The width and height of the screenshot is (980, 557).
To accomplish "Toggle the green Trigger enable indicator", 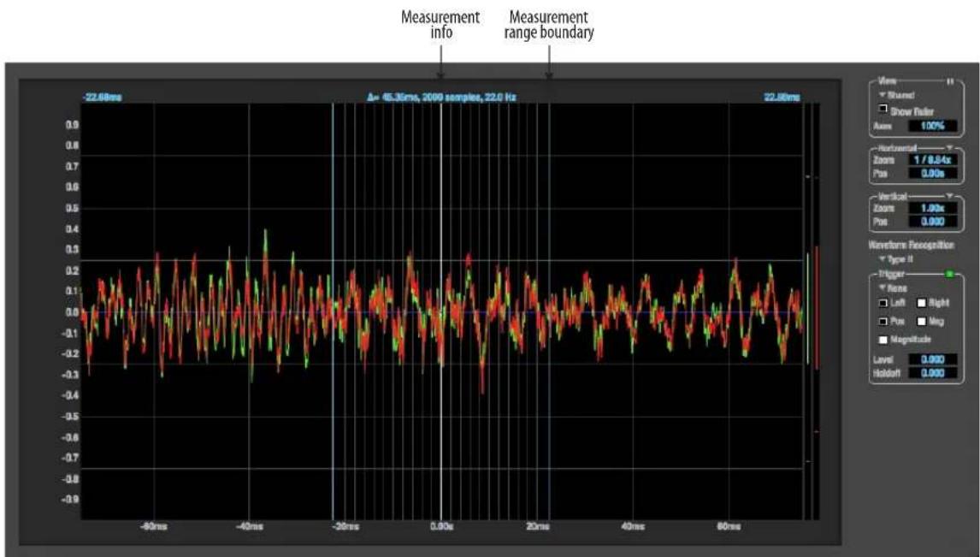I will click(950, 274).
